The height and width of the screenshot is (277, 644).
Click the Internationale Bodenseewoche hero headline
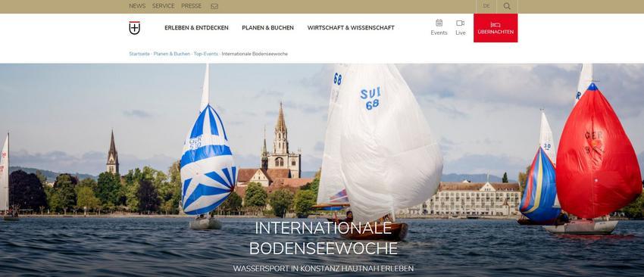(x=324, y=238)
